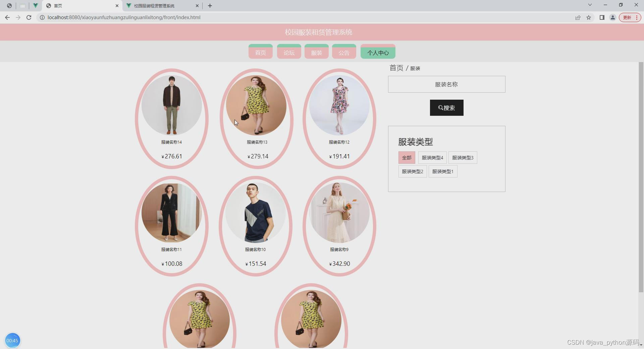This screenshot has width=644, height=349.
Task: Click the 搜索 search button
Action: tap(446, 107)
